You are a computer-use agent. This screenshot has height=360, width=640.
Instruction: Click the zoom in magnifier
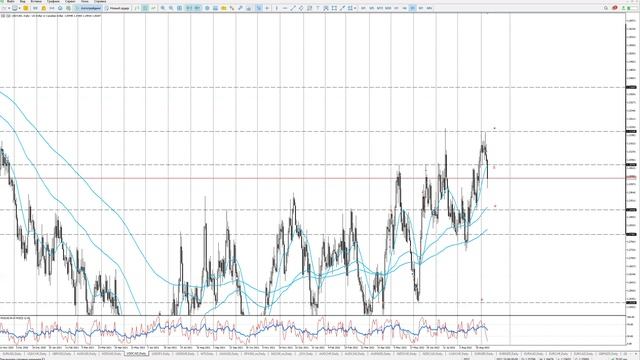coord(162,8)
